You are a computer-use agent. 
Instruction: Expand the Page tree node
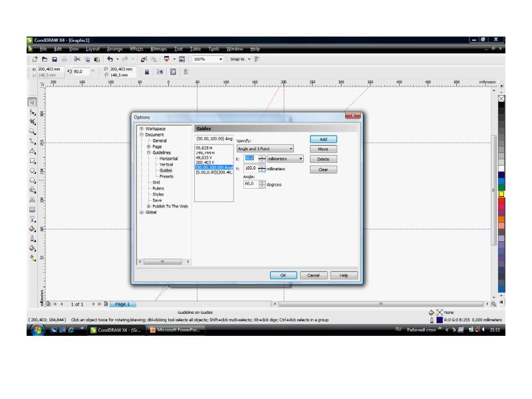pos(148,146)
